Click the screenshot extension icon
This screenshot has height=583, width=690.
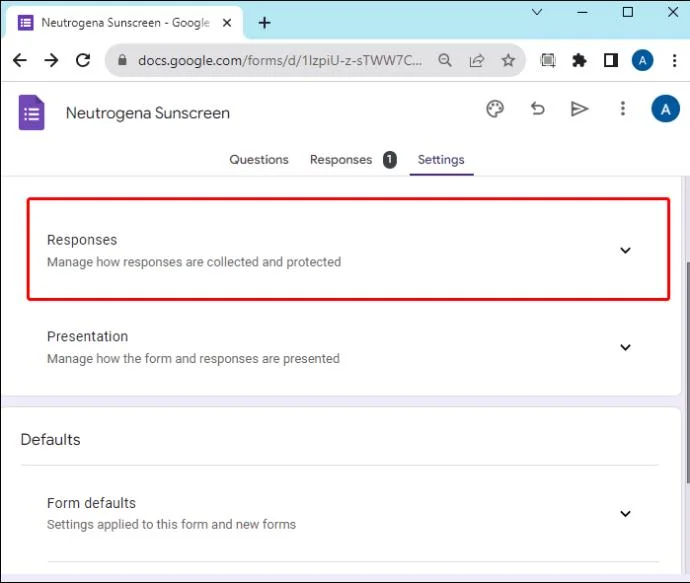point(547,60)
